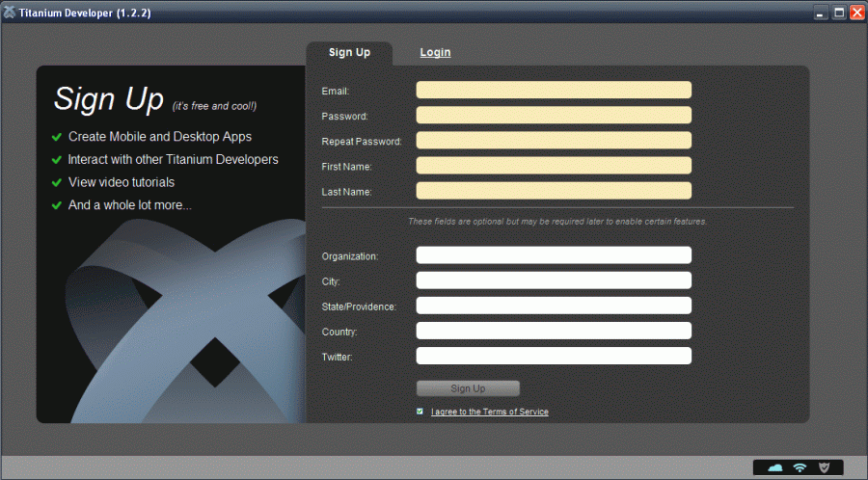Image resolution: width=868 pixels, height=480 pixels.
Task: Click the First Name text box
Action: coord(554,165)
